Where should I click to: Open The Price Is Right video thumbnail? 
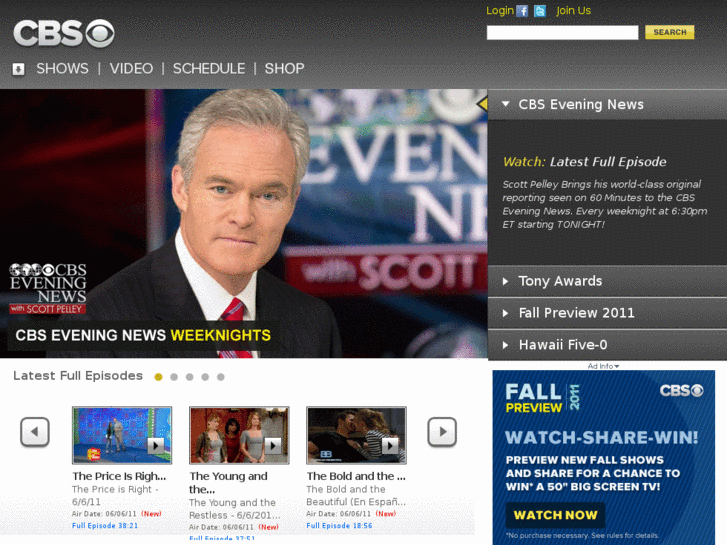pos(122,435)
